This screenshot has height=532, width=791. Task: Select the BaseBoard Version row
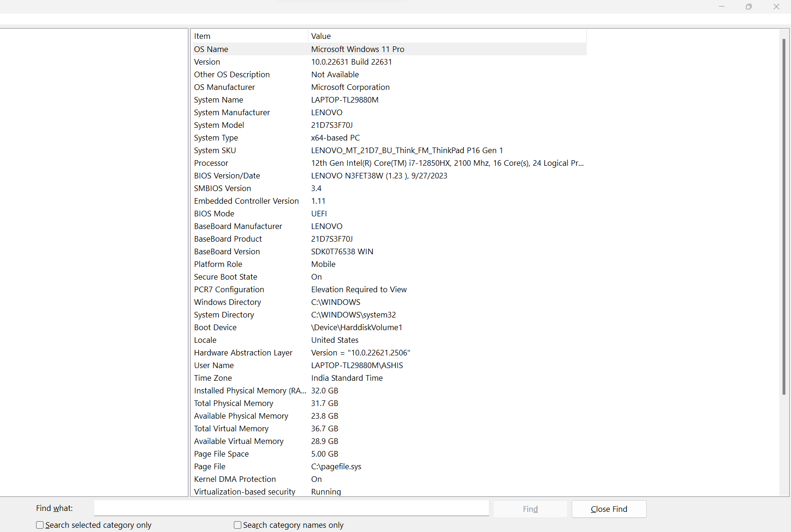[x=389, y=251]
